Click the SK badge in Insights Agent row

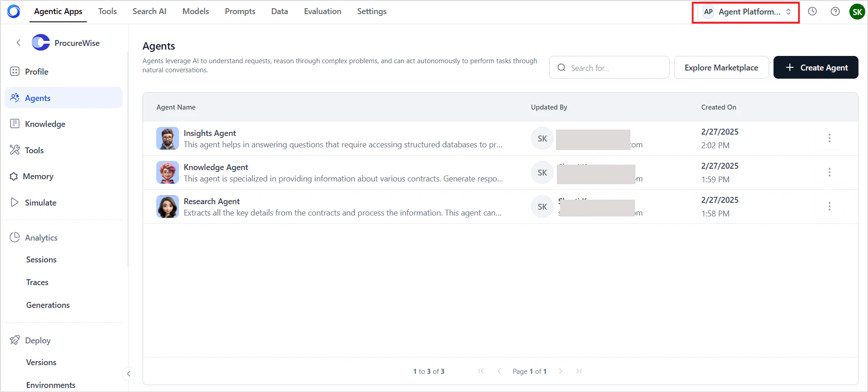542,138
